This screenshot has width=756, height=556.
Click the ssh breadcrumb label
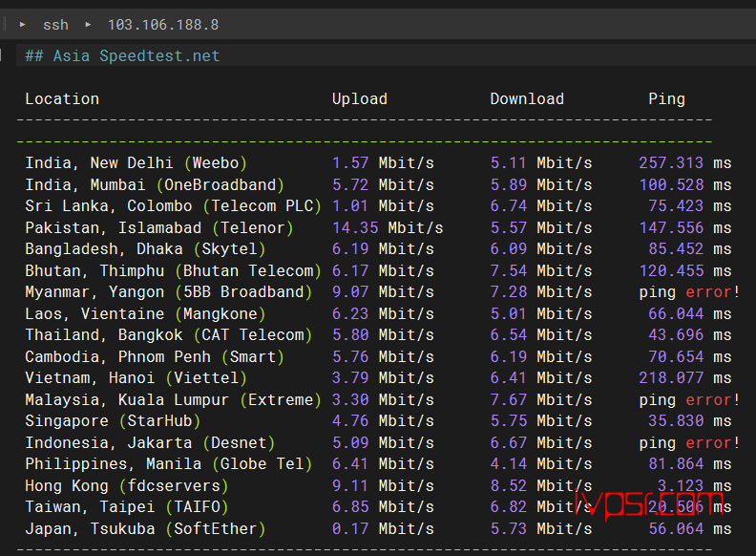[x=55, y=25]
